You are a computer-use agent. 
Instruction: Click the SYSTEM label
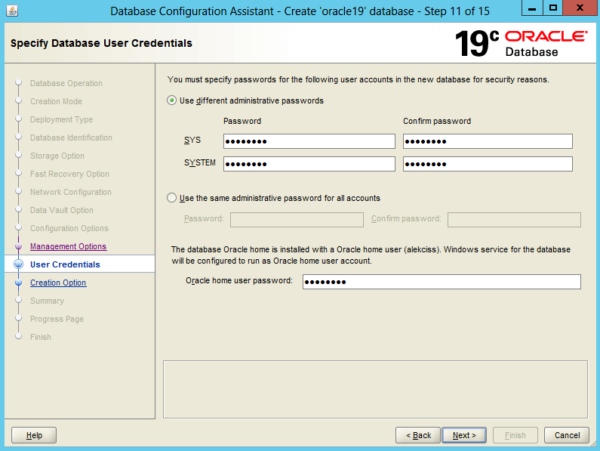(200, 163)
